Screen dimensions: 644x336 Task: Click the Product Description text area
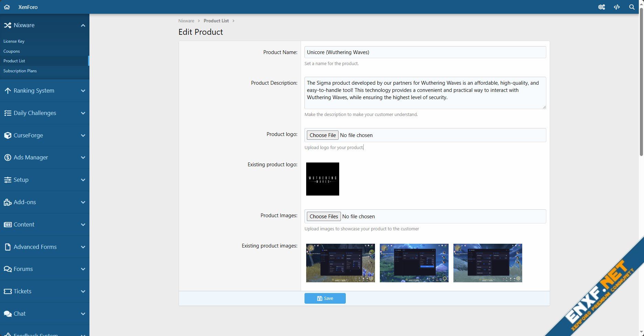pos(425,93)
